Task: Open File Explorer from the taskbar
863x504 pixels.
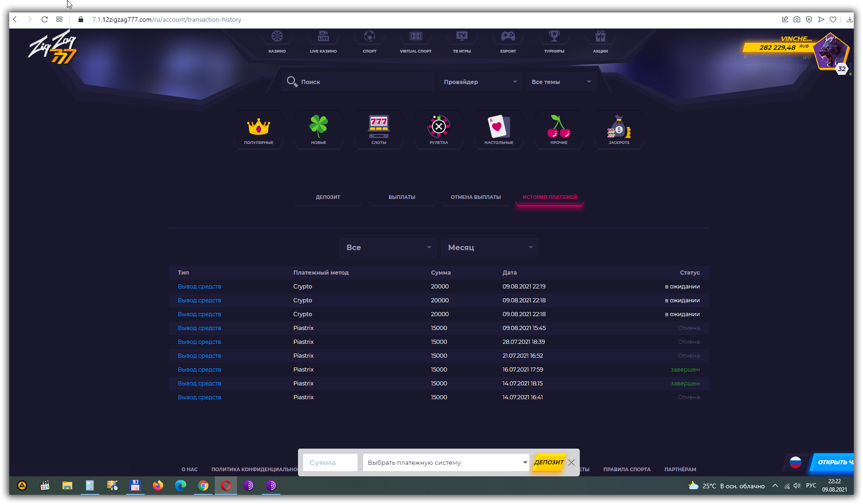Action: coord(67,486)
